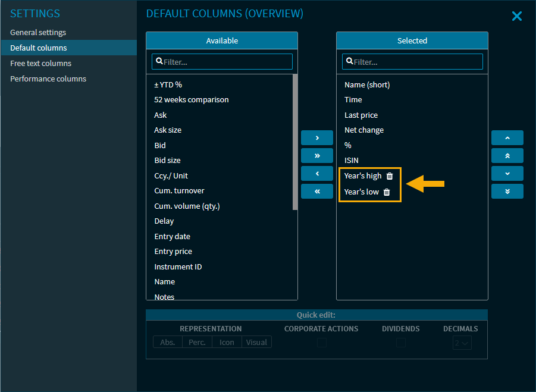Toggle the Corporate Actions checkbox
The width and height of the screenshot is (536, 392).
322,342
